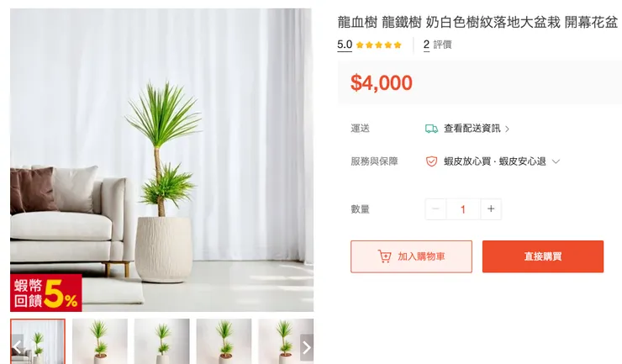
Task: Decrease quantity with the minus button
Action: click(x=435, y=208)
